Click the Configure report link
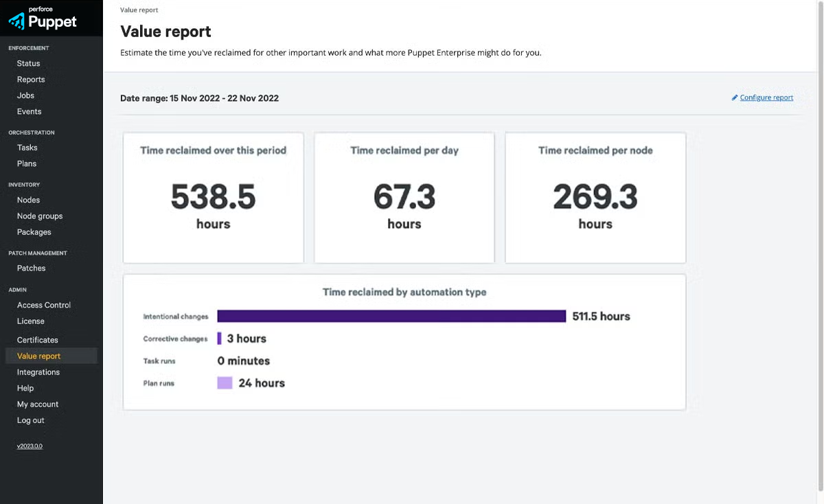Viewport: 824px width, 504px height. coord(766,97)
